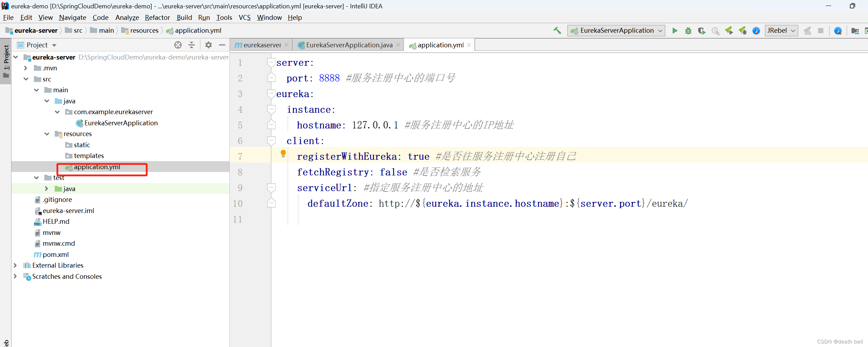Select HELP.md file
Image resolution: width=868 pixels, height=347 pixels.
pyautogui.click(x=56, y=221)
